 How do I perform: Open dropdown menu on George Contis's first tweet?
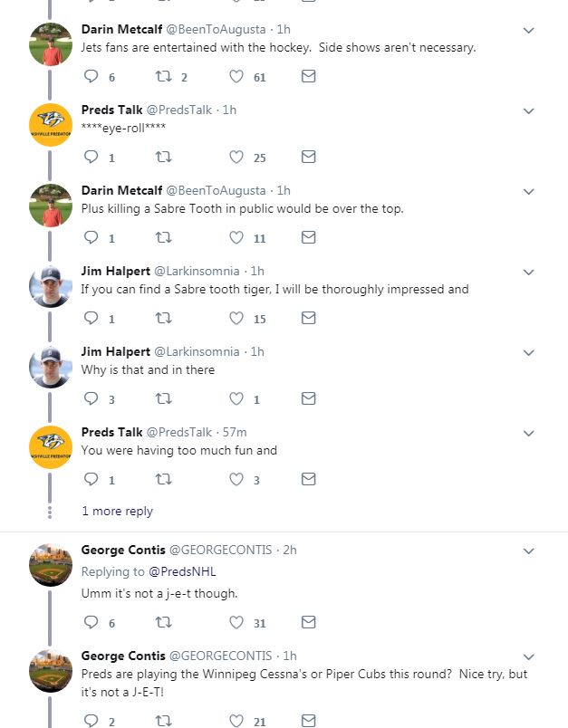pyautogui.click(x=528, y=551)
